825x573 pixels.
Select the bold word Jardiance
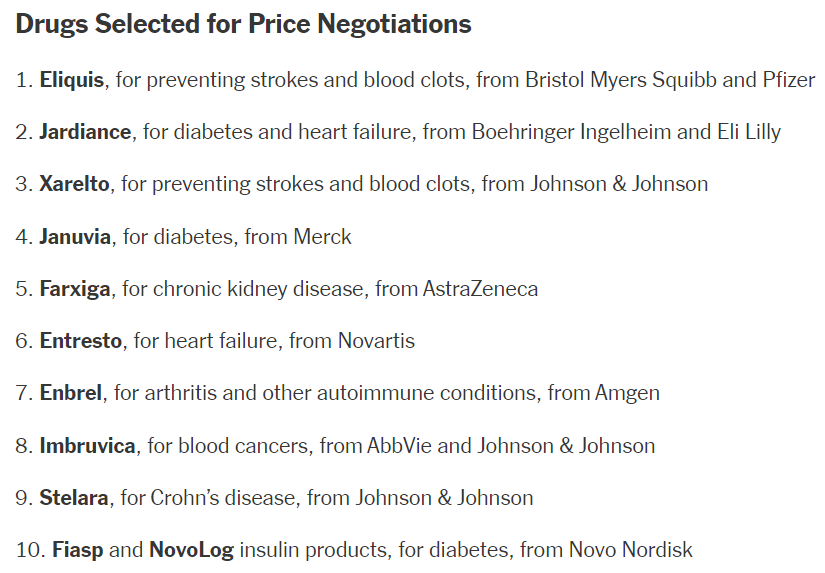coord(85,132)
